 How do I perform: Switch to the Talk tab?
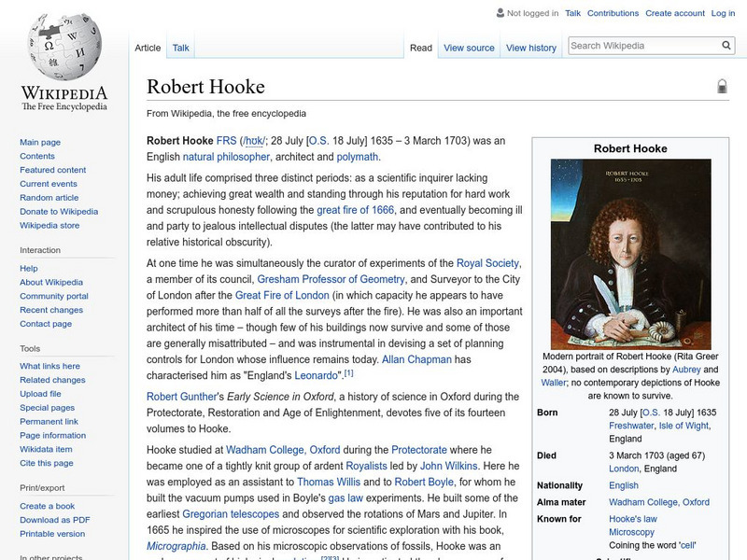click(180, 48)
